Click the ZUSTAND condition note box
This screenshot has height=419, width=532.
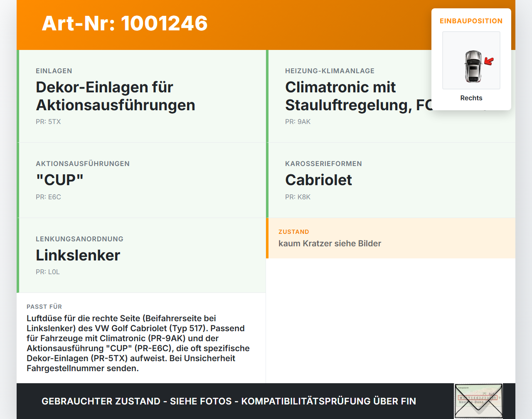[391, 238]
